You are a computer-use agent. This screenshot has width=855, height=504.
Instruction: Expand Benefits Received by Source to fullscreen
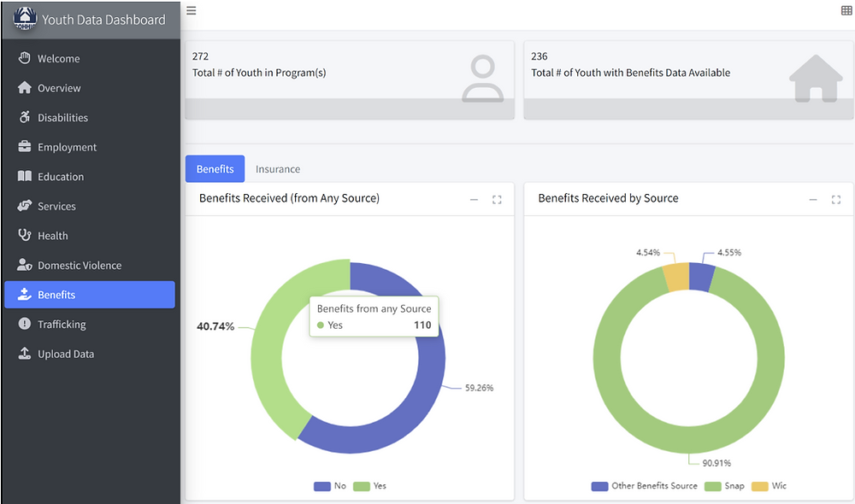click(x=835, y=198)
